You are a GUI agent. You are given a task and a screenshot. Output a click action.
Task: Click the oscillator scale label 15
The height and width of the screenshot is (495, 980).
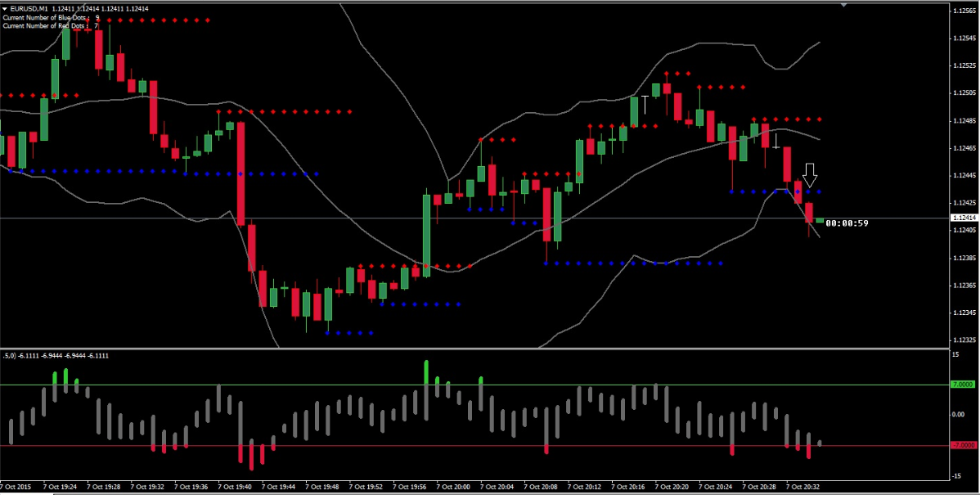point(955,355)
